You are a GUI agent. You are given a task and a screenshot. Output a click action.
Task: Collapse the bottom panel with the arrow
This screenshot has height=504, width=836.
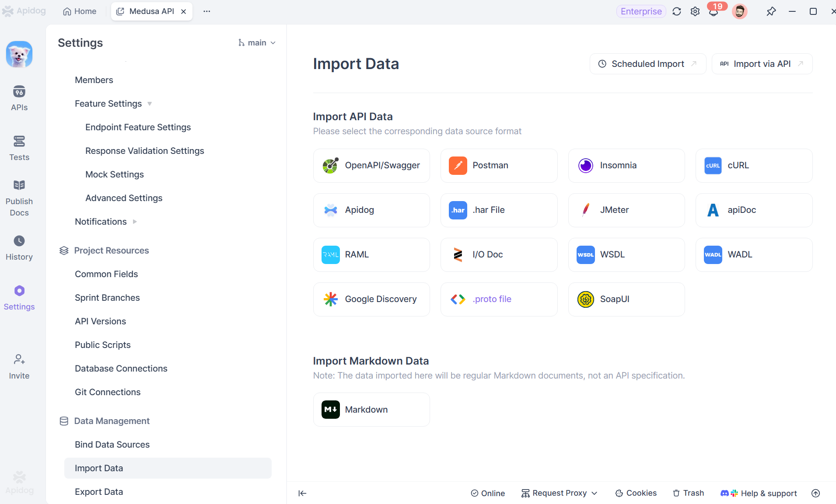(x=302, y=493)
